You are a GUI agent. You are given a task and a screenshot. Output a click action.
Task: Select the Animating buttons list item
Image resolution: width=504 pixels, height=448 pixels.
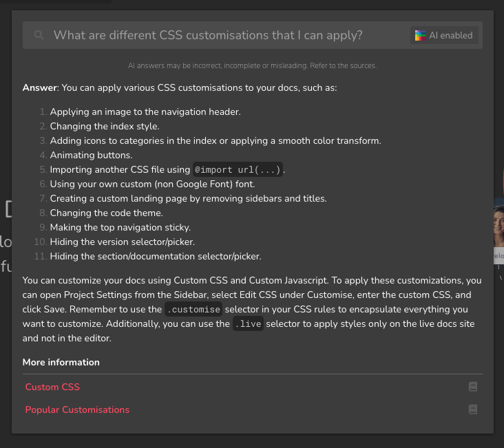91,155
